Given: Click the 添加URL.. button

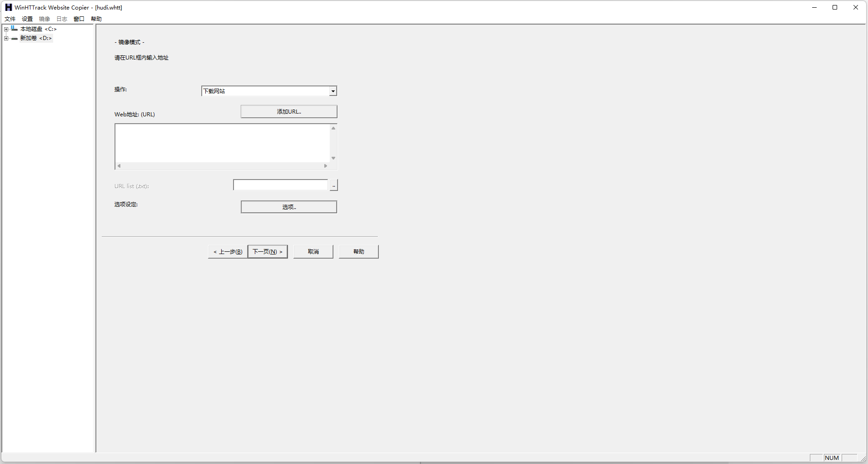Looking at the screenshot, I should tap(289, 111).
